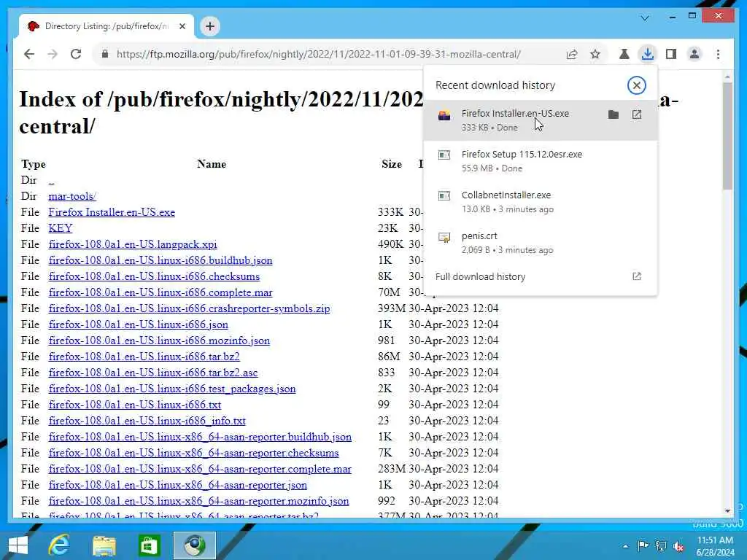Download x86_64-asan-reporter.complete.mar
Screen dimensions: 747x560
[200, 469]
